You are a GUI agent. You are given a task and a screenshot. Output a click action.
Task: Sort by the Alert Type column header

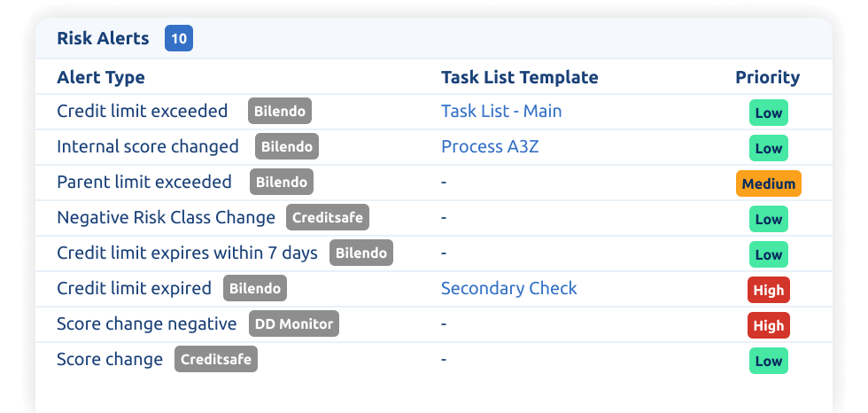coord(101,77)
